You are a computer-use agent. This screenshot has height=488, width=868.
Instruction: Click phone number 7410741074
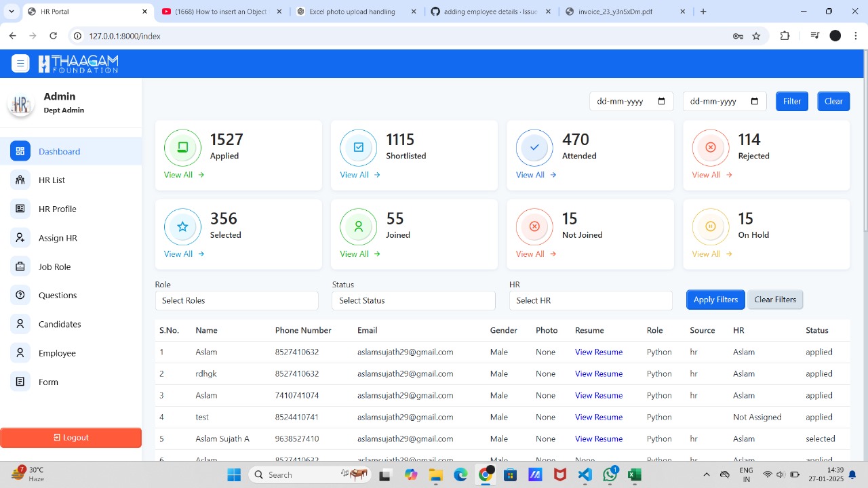tap(297, 395)
